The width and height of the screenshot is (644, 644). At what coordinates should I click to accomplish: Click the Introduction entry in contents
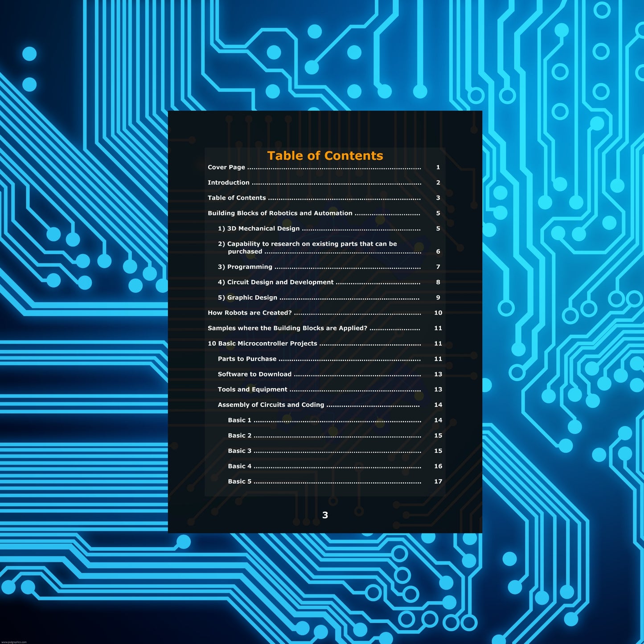tap(229, 183)
